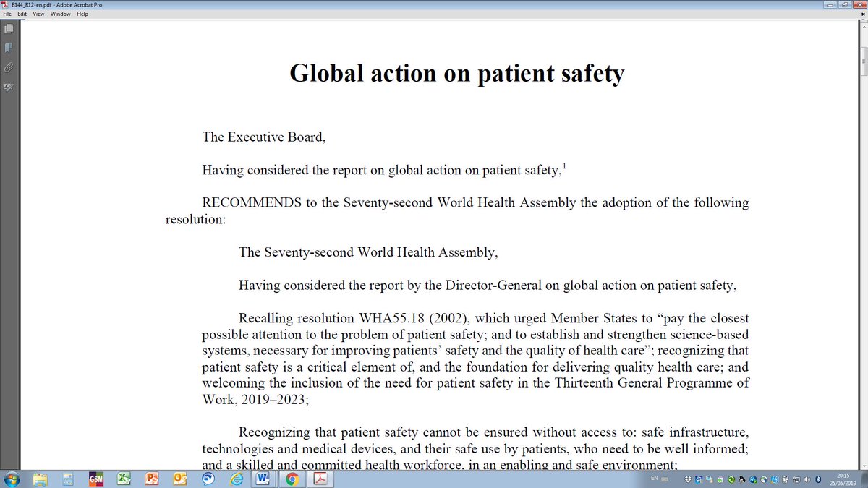Viewport: 868px width, 488px height.
Task: Launch Internet Explorer from taskbar
Action: (235, 479)
